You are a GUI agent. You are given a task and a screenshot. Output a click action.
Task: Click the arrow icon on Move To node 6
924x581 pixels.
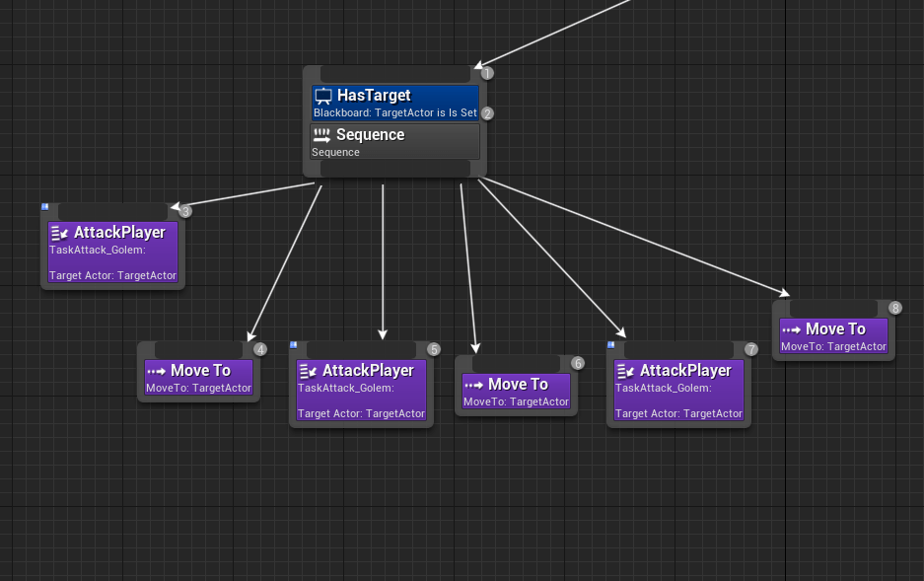click(473, 385)
